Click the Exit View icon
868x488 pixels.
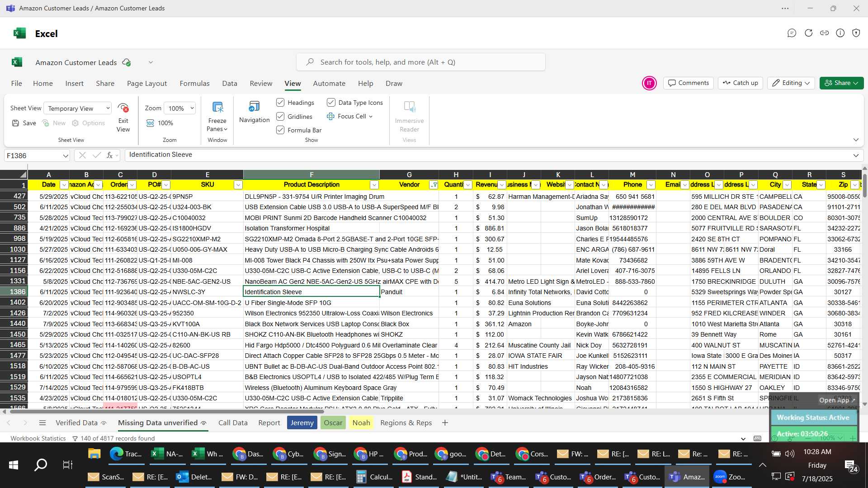tap(123, 108)
